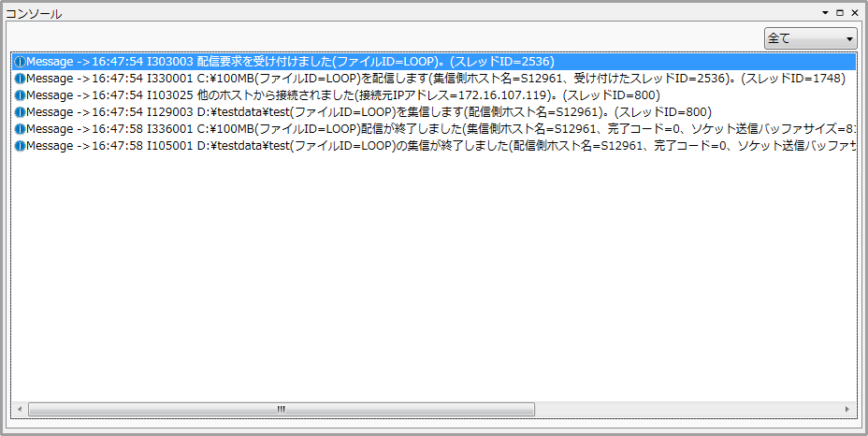This screenshot has height=436, width=868.
Task: Select the I303003 配信要求 message row
Action: [x=434, y=62]
